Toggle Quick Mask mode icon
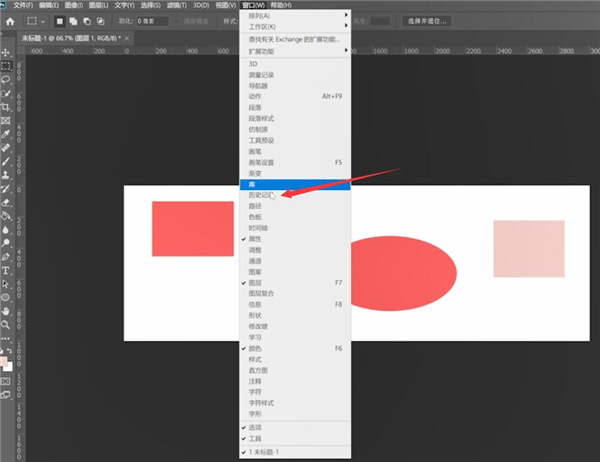 pos(6,381)
